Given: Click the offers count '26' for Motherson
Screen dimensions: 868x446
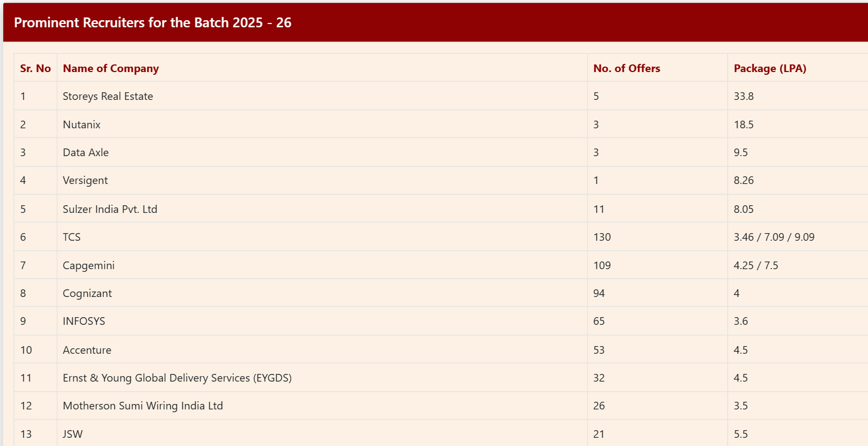Looking at the screenshot, I should (599, 406).
